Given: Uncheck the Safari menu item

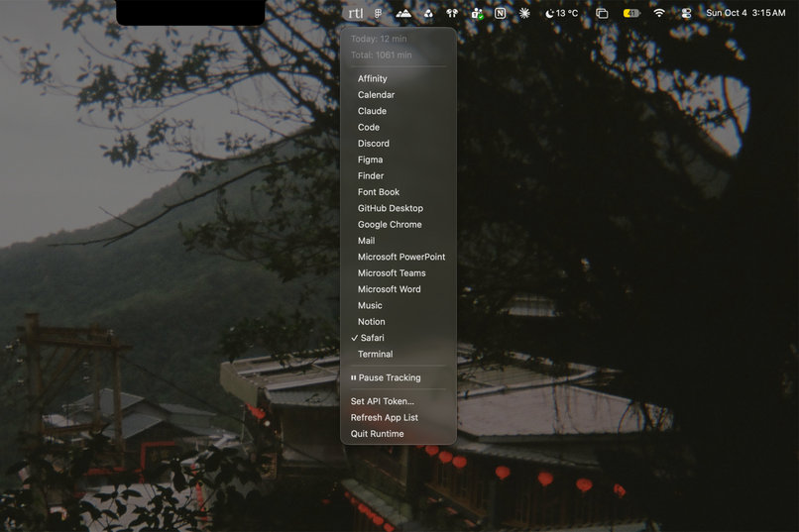Looking at the screenshot, I should coord(399,338).
